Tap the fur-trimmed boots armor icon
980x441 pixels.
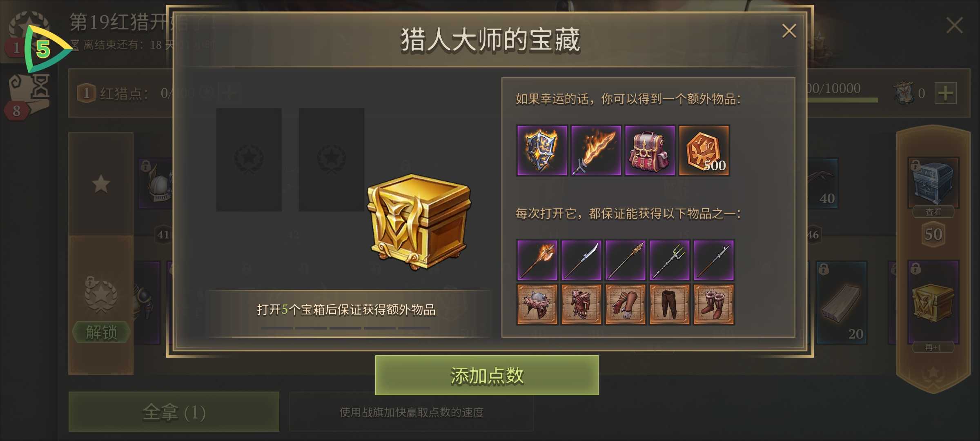[714, 305]
